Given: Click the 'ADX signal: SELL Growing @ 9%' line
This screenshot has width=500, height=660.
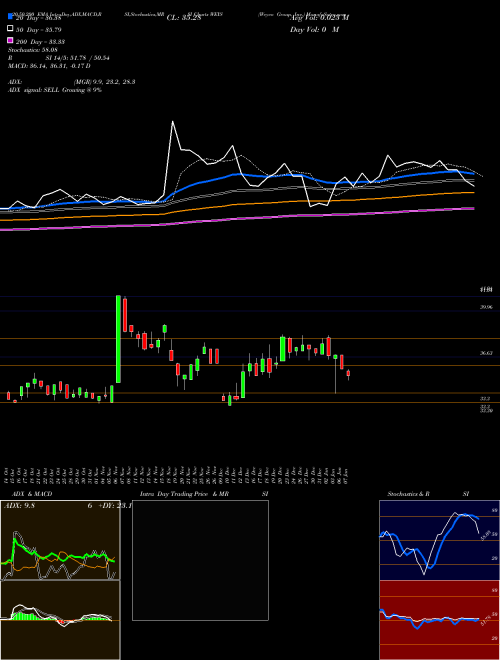Looking at the screenshot, I should point(55,90).
